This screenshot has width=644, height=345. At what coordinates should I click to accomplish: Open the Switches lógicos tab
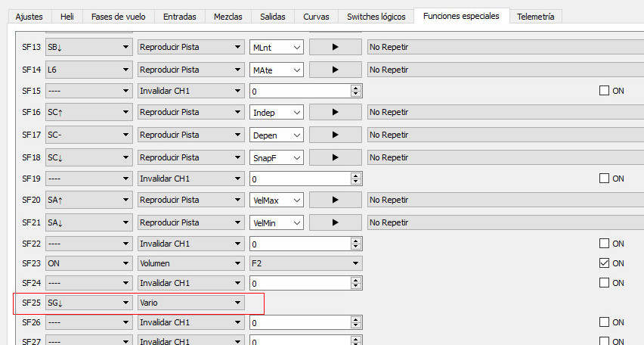pos(376,16)
